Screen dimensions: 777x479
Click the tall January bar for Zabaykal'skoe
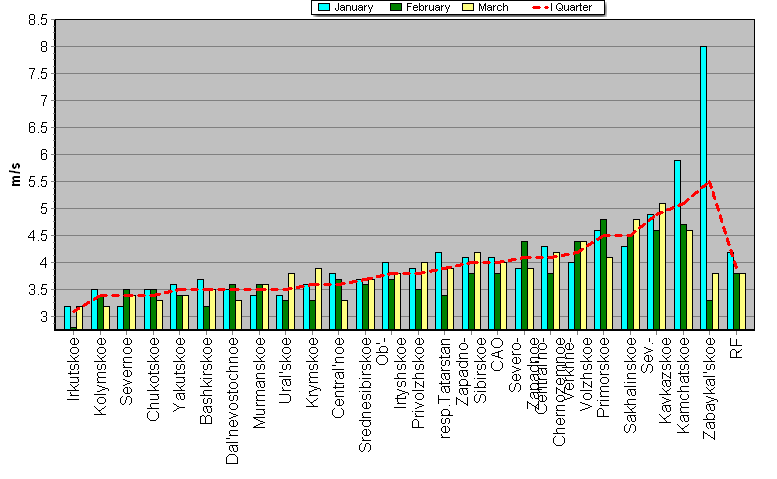pyautogui.click(x=703, y=188)
